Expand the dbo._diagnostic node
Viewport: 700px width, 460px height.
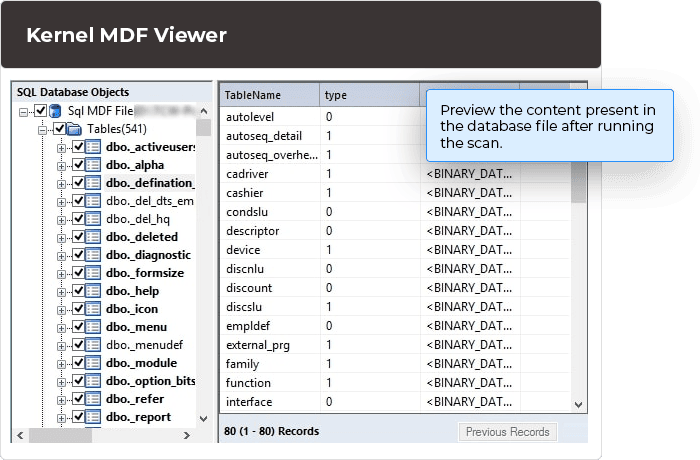click(x=61, y=256)
